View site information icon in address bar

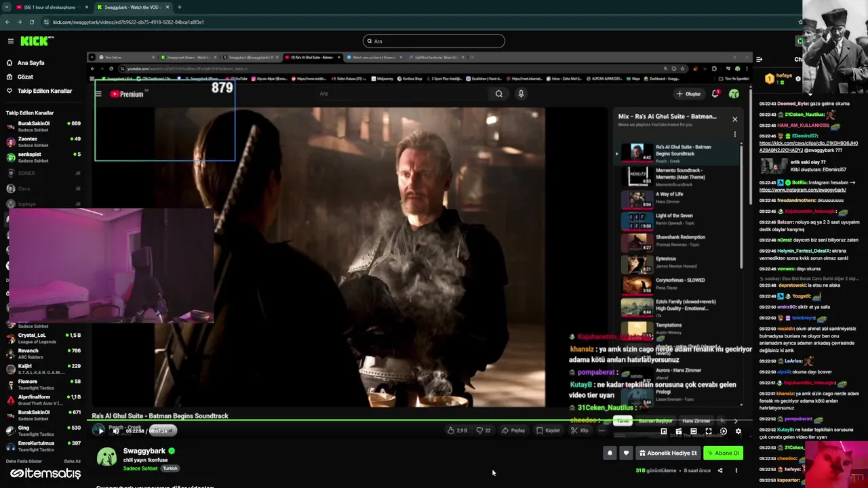tap(46, 22)
